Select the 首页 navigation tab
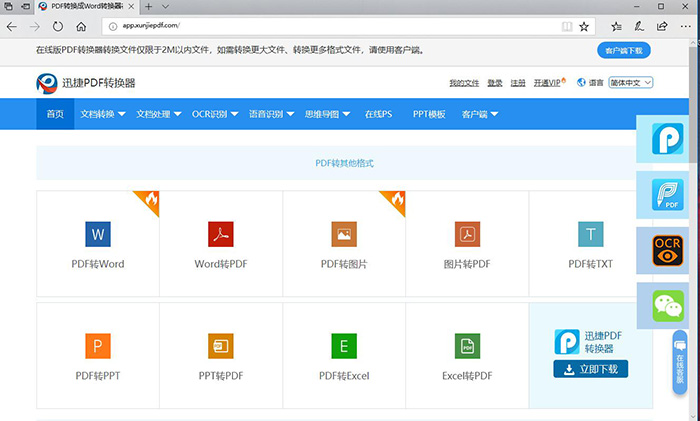Image resolution: width=700 pixels, height=421 pixels. point(55,114)
